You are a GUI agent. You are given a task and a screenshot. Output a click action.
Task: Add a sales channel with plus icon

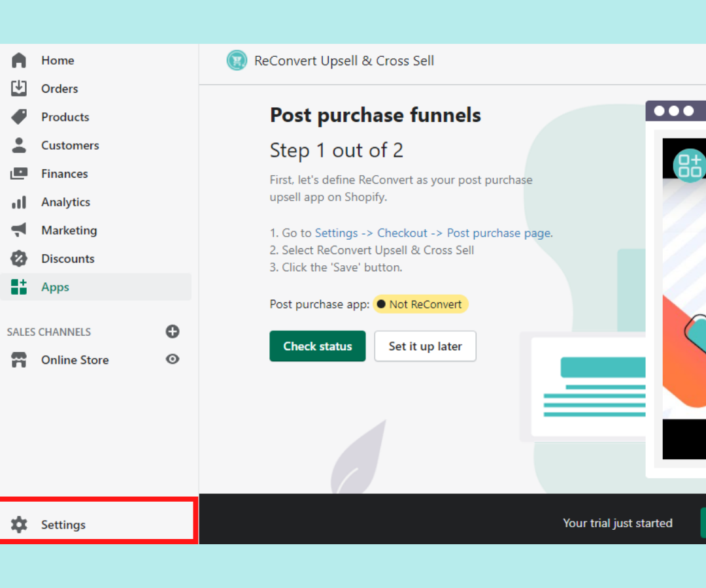point(173,331)
